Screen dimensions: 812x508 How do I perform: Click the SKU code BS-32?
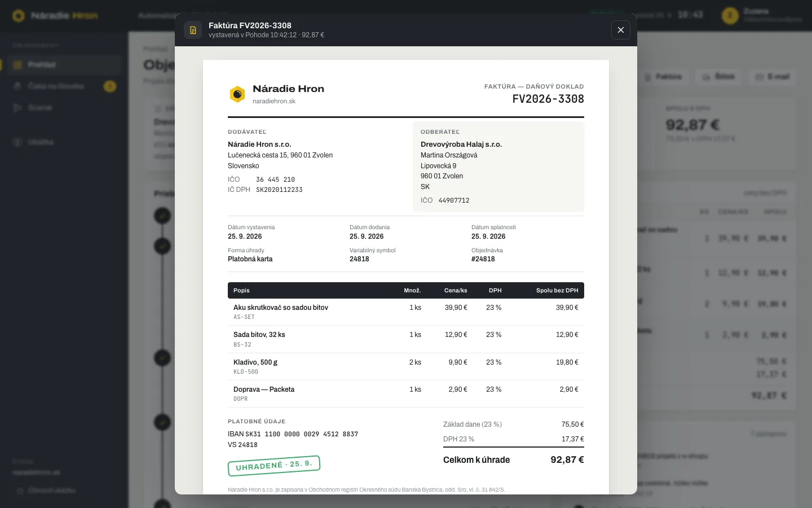click(x=242, y=345)
